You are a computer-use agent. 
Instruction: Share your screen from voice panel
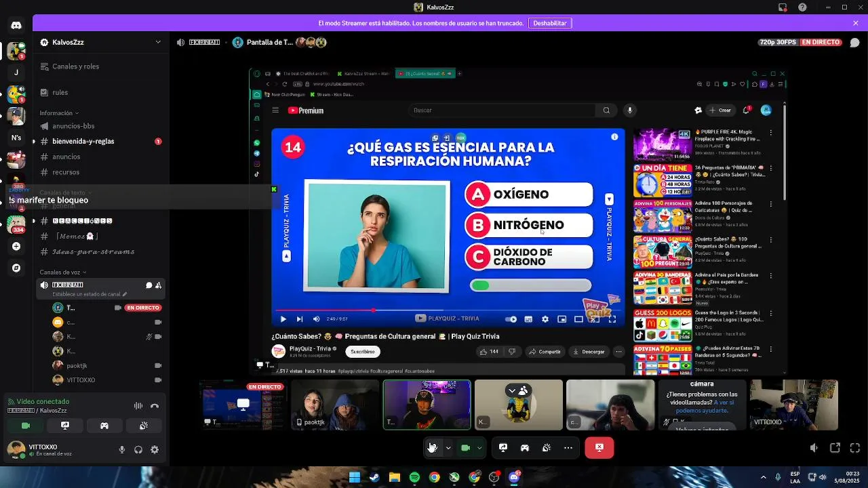(x=65, y=426)
